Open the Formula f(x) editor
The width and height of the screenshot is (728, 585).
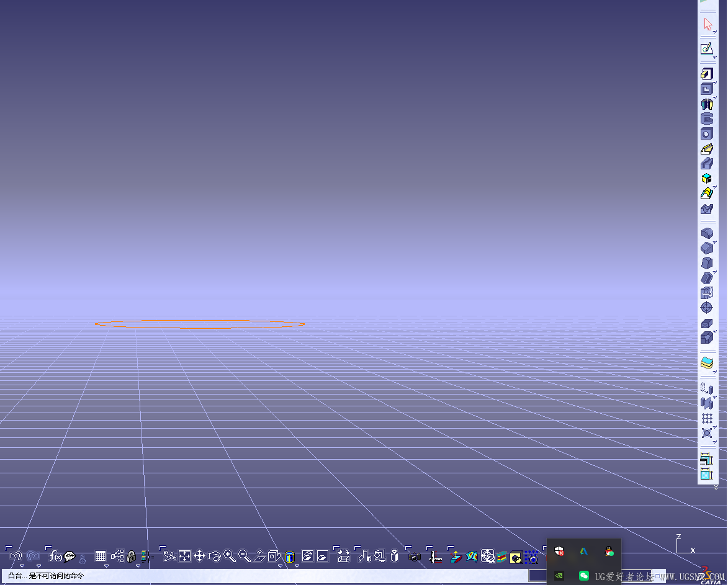point(56,556)
